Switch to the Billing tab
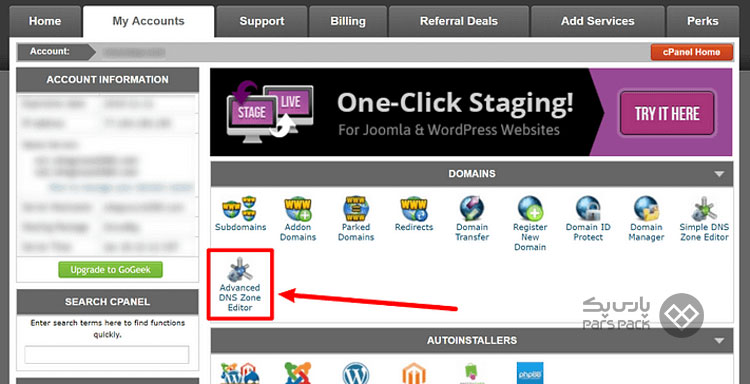Viewport: 750px width, 384px height. [x=348, y=22]
